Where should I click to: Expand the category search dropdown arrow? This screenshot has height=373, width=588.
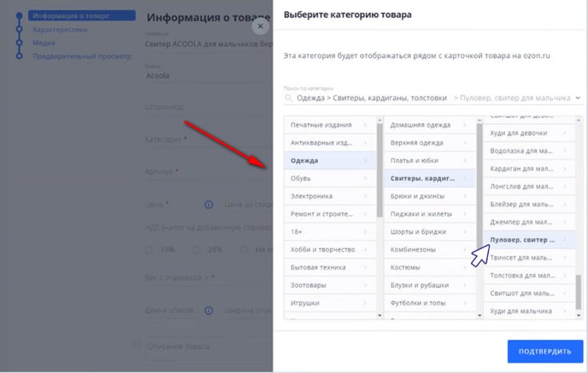click(578, 98)
